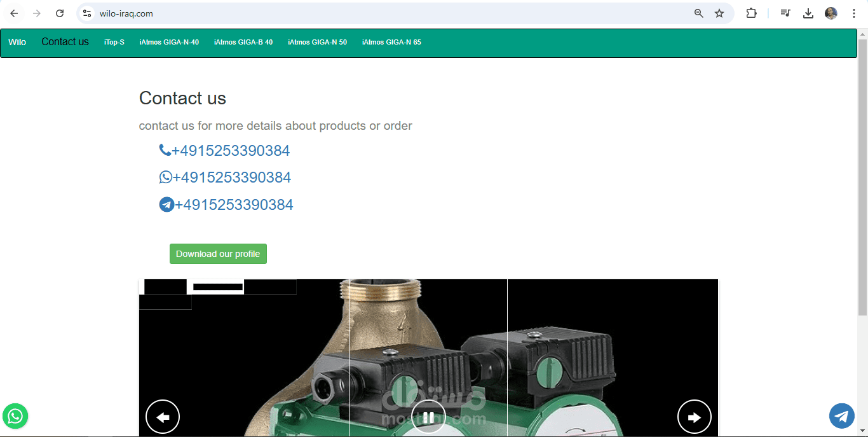Open the Wilo home link
The width and height of the screenshot is (868, 437).
point(17,42)
